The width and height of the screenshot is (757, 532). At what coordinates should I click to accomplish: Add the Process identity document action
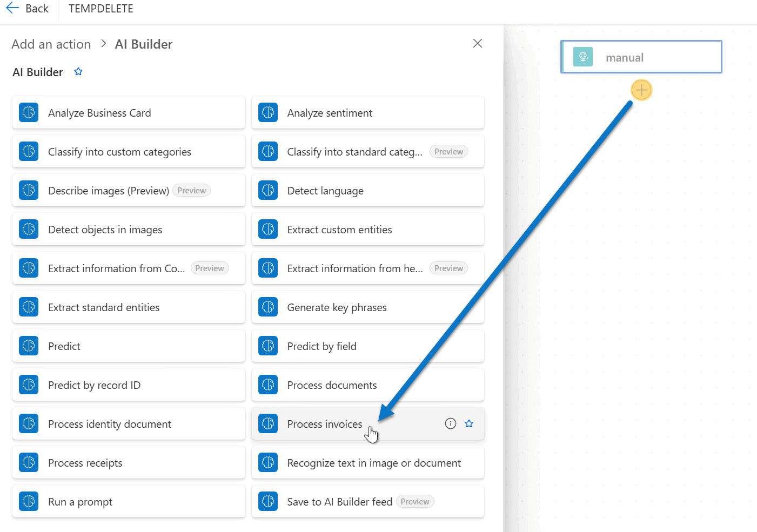pyautogui.click(x=129, y=423)
